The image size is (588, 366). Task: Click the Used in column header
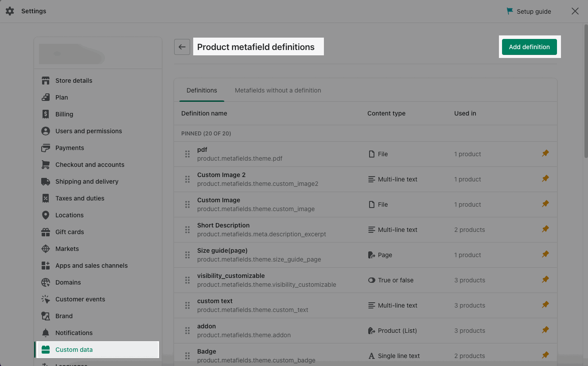coord(465,113)
